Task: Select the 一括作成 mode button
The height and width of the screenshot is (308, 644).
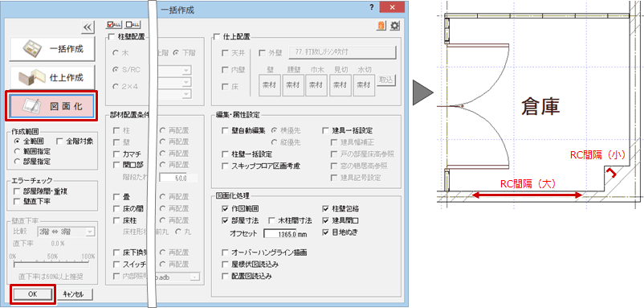Action: (x=51, y=49)
